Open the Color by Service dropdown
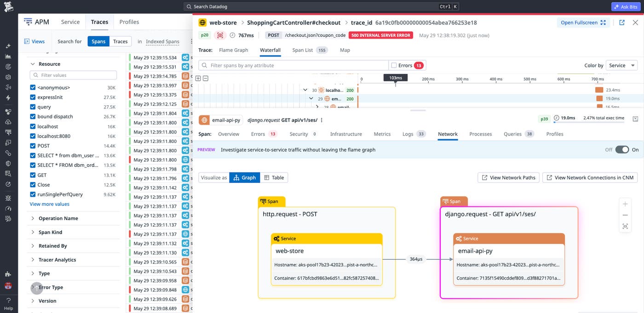The image size is (644, 313). point(621,65)
